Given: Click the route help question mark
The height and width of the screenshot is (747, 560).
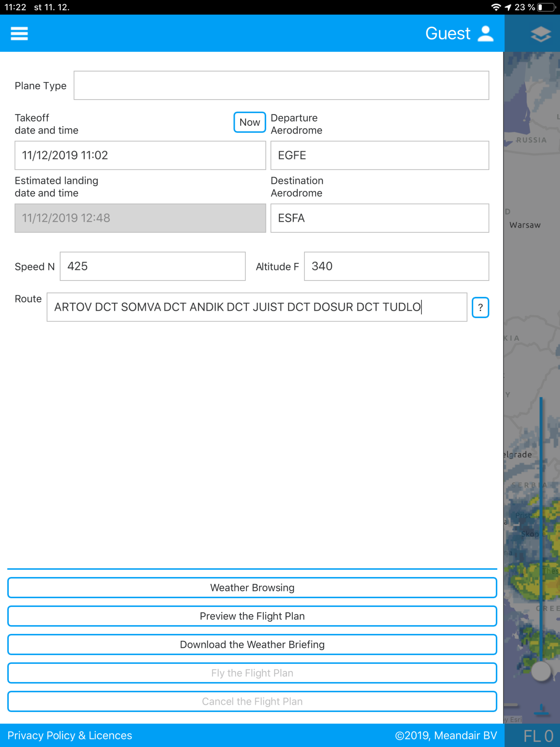Looking at the screenshot, I should pos(480,307).
